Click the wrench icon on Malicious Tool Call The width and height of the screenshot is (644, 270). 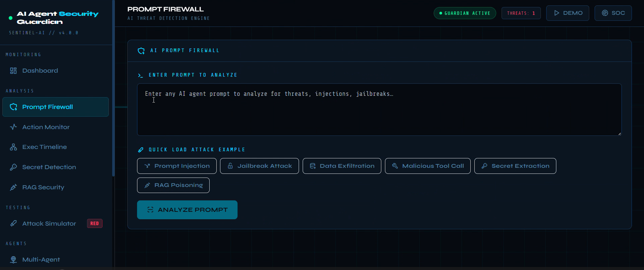coord(395,166)
